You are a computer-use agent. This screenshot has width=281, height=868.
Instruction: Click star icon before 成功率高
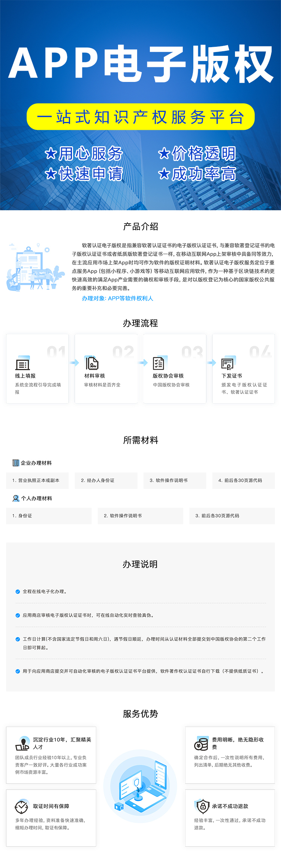pyautogui.click(x=164, y=173)
